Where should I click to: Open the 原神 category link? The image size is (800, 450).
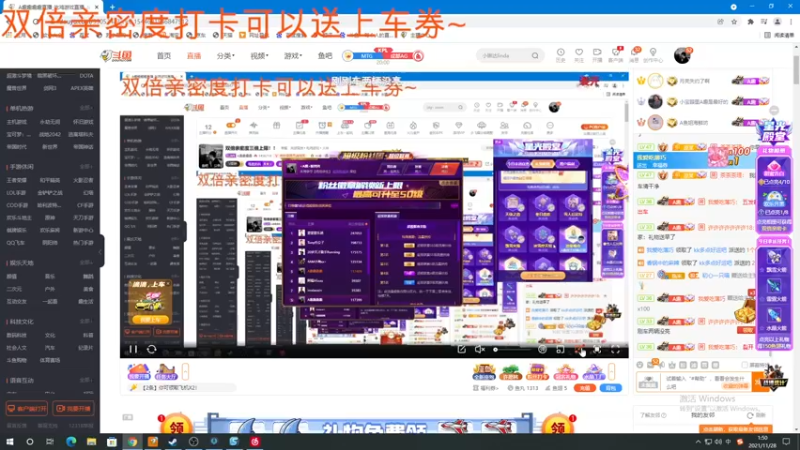49,218
